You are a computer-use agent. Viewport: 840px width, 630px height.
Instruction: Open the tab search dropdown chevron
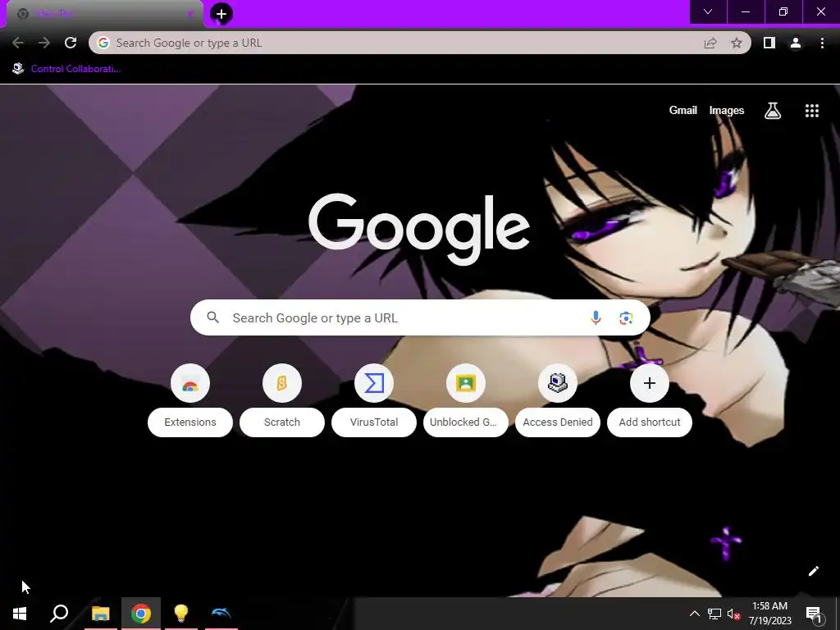[708, 11]
